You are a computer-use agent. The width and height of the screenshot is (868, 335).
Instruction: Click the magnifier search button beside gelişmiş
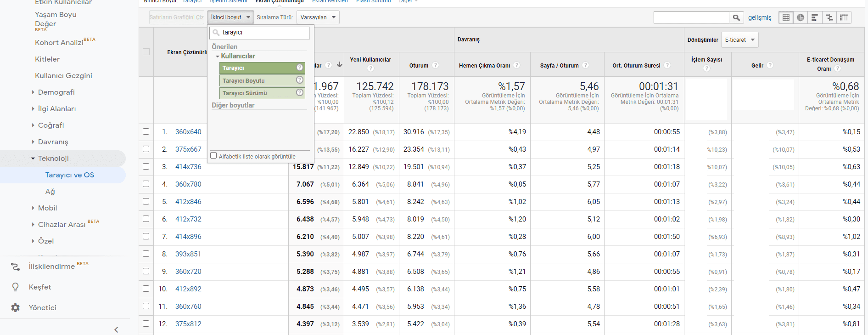point(736,17)
